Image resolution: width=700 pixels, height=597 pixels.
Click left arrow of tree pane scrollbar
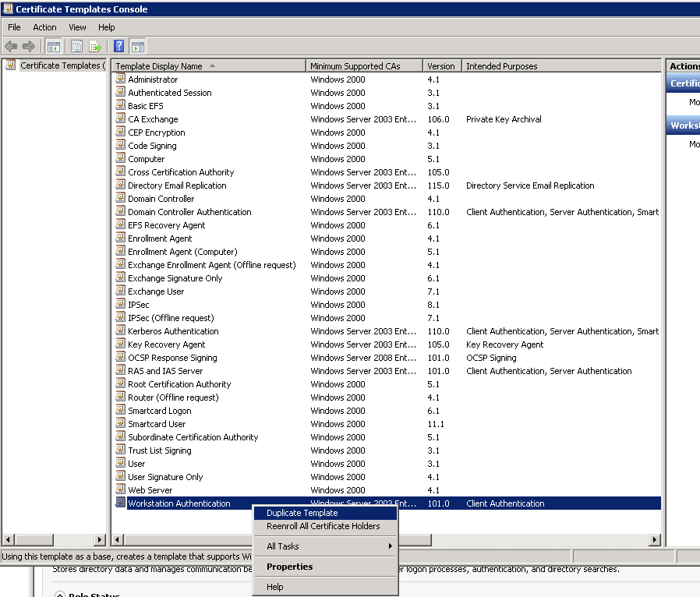(x=8, y=540)
